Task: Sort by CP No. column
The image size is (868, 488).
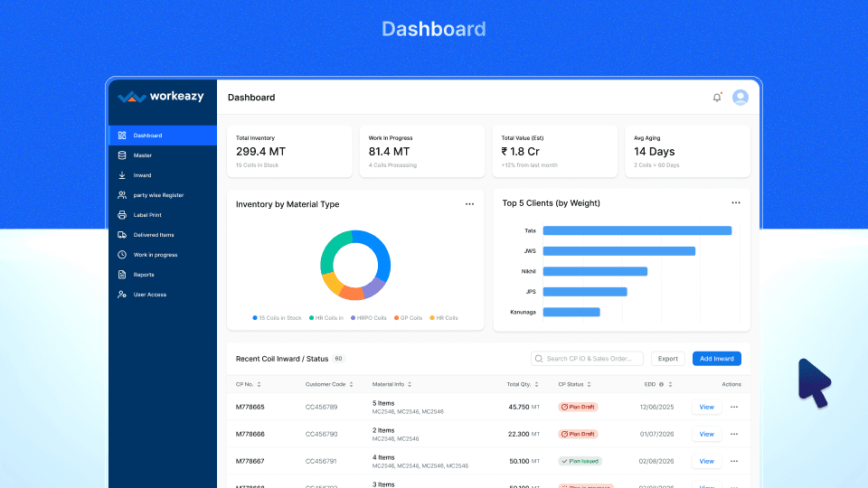Action: [x=259, y=385]
